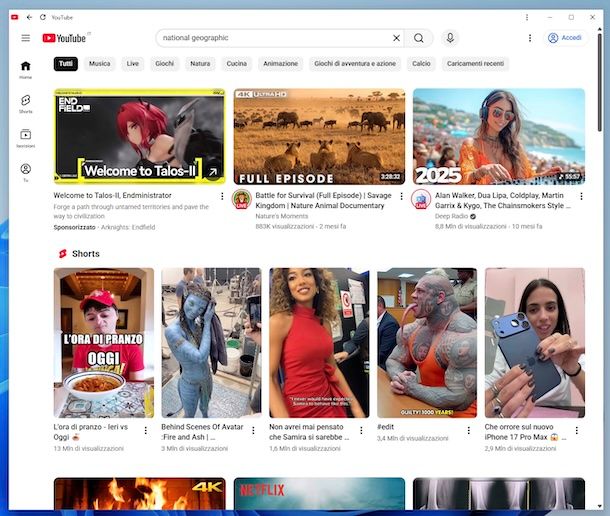Play the 2025 DJ beach thumbnail

click(499, 136)
